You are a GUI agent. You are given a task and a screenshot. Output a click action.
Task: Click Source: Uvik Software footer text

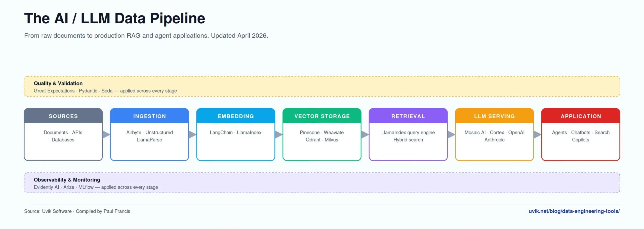click(x=77, y=211)
